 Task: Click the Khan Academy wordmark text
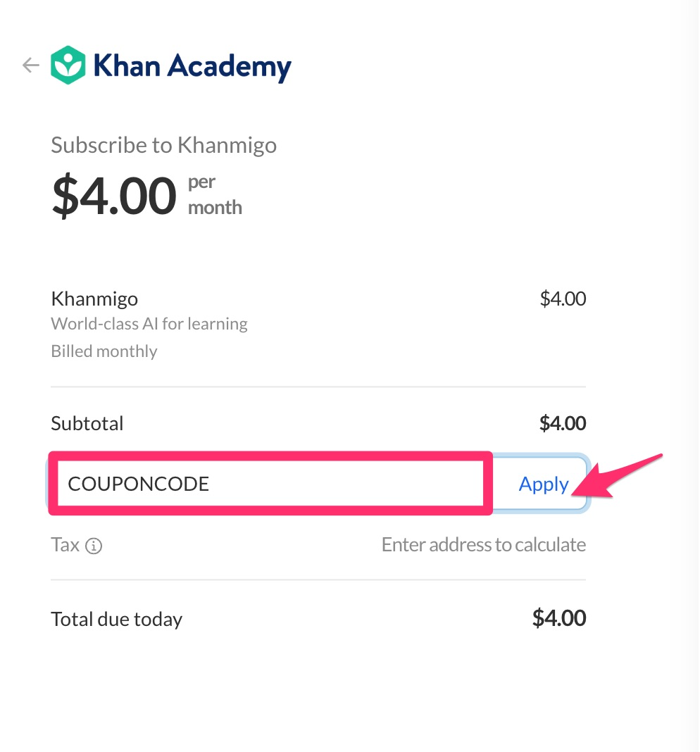pyautogui.click(x=192, y=67)
